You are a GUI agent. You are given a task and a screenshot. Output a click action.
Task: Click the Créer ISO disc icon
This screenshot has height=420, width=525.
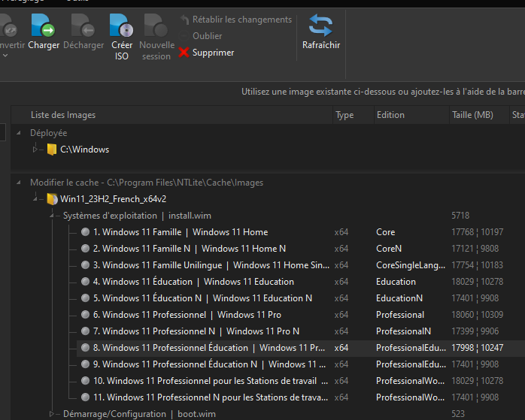coord(122,26)
